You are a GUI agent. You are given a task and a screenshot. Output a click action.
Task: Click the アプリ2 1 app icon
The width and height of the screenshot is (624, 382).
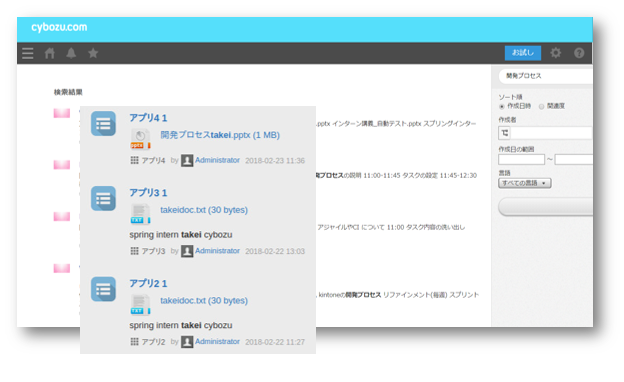103,289
